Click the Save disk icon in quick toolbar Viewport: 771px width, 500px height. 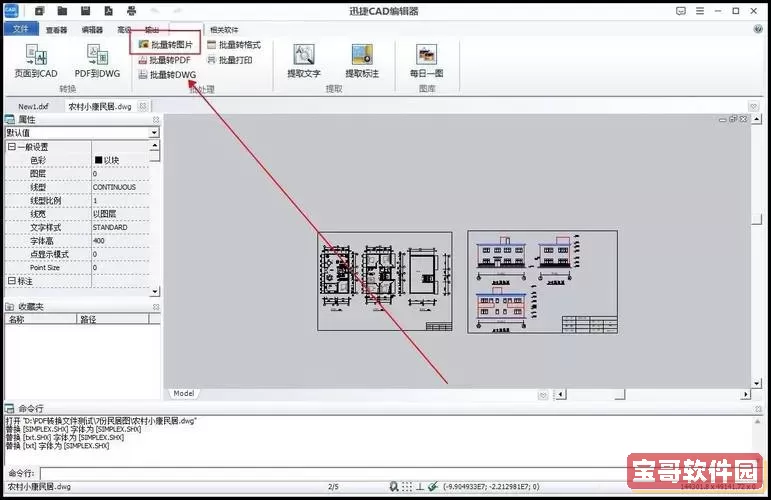(x=85, y=11)
